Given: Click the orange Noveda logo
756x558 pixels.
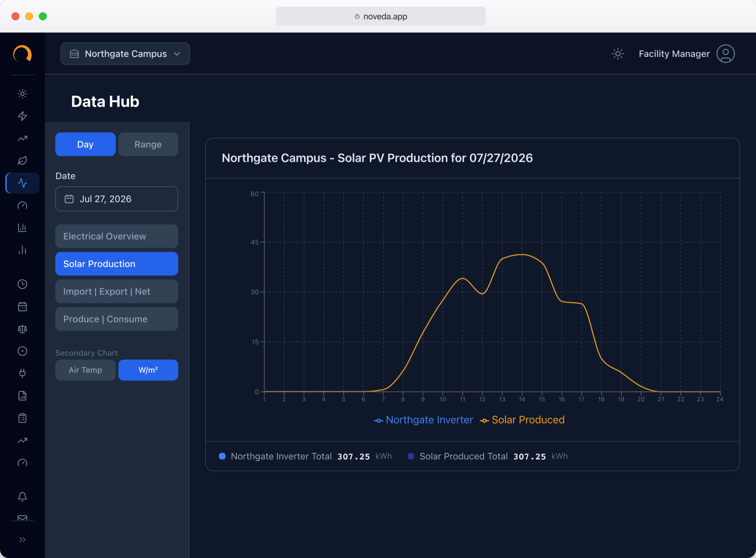Looking at the screenshot, I should [22, 54].
